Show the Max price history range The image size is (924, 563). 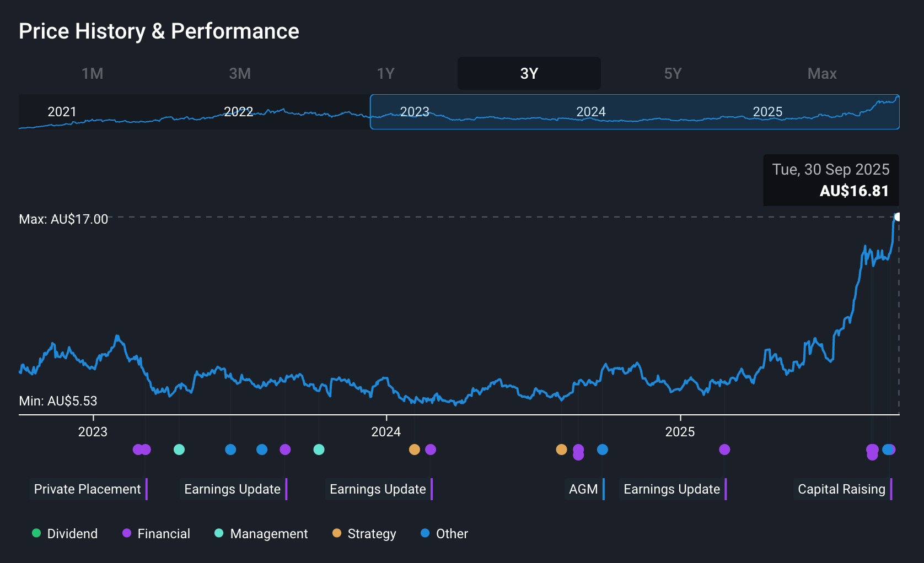pyautogui.click(x=821, y=73)
